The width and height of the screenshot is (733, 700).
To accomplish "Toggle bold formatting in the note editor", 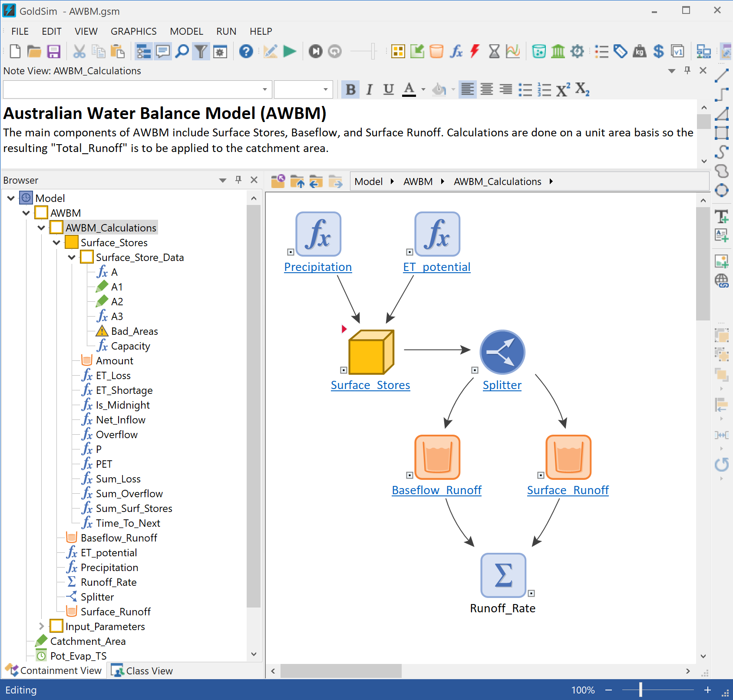I will pyautogui.click(x=350, y=89).
